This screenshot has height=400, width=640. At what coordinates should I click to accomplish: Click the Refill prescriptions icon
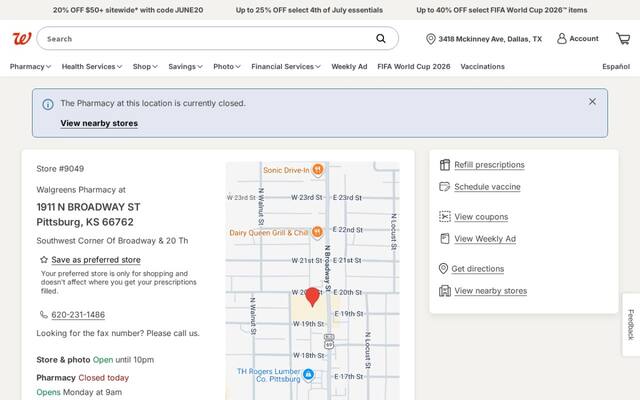click(444, 165)
